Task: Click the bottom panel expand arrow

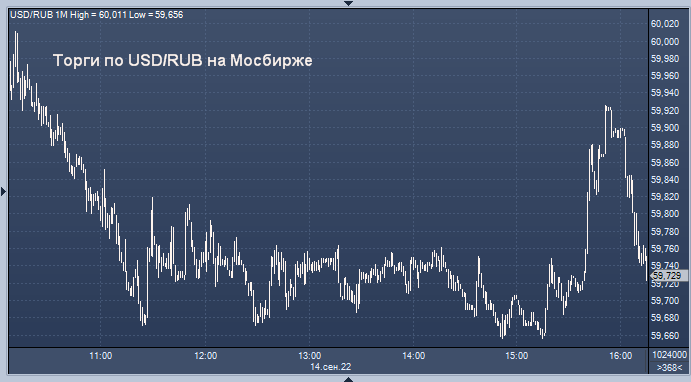Action: click(x=349, y=379)
